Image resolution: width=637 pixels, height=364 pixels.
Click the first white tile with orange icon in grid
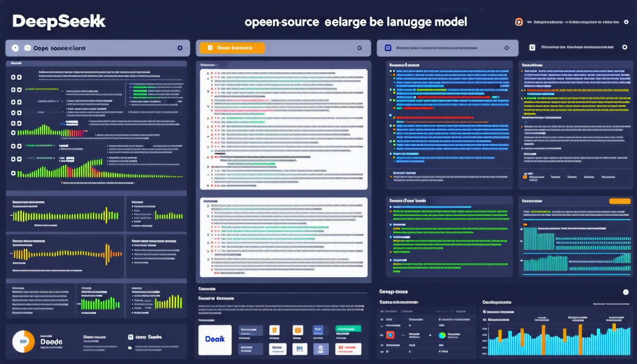tap(274, 330)
